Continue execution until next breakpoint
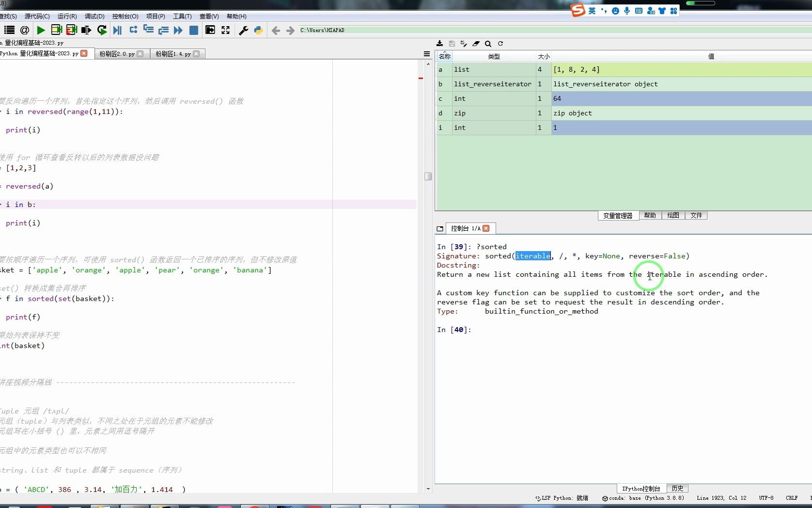Viewport: 812px width, 508px height. [178, 30]
